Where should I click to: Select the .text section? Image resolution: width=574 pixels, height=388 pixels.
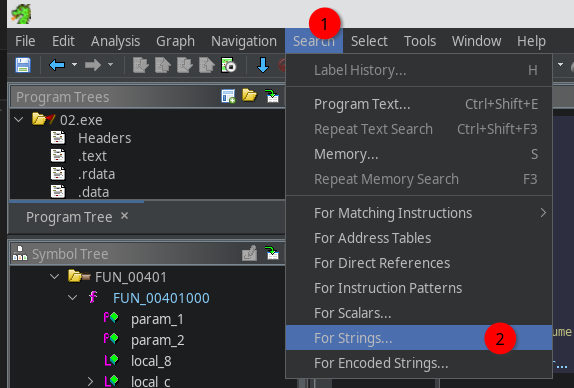pyautogui.click(x=92, y=156)
